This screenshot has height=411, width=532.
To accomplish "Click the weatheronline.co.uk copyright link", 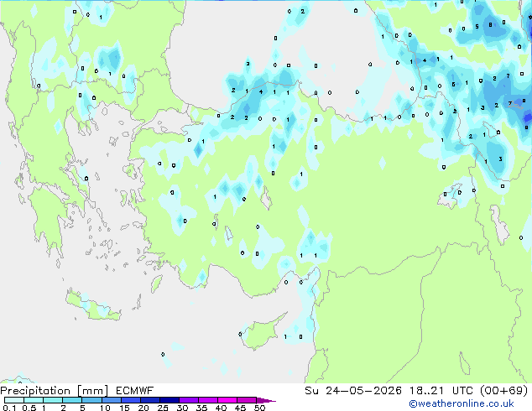I will coord(462,403).
